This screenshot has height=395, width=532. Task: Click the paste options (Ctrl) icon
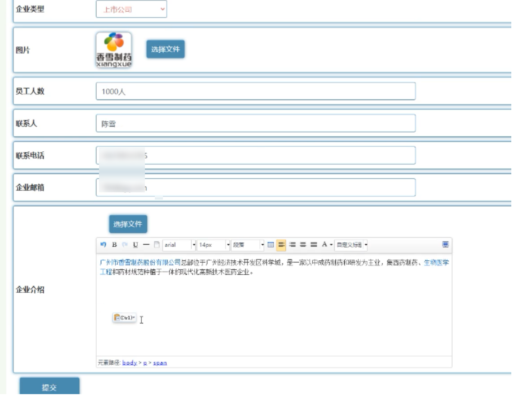124,318
